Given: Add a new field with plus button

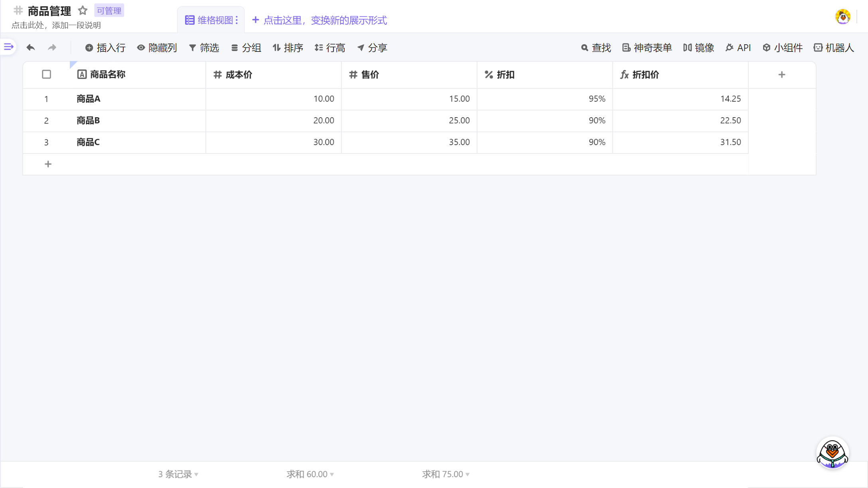Looking at the screenshot, I should [x=781, y=74].
